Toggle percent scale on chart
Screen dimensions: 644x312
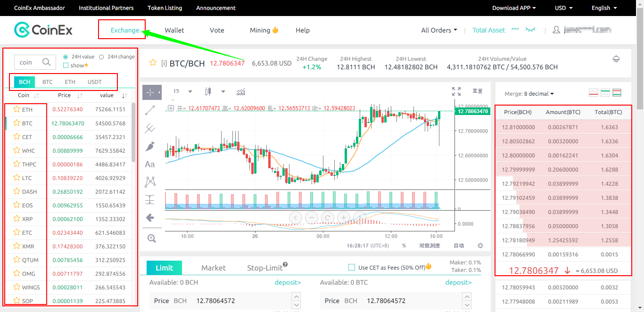(x=404, y=246)
